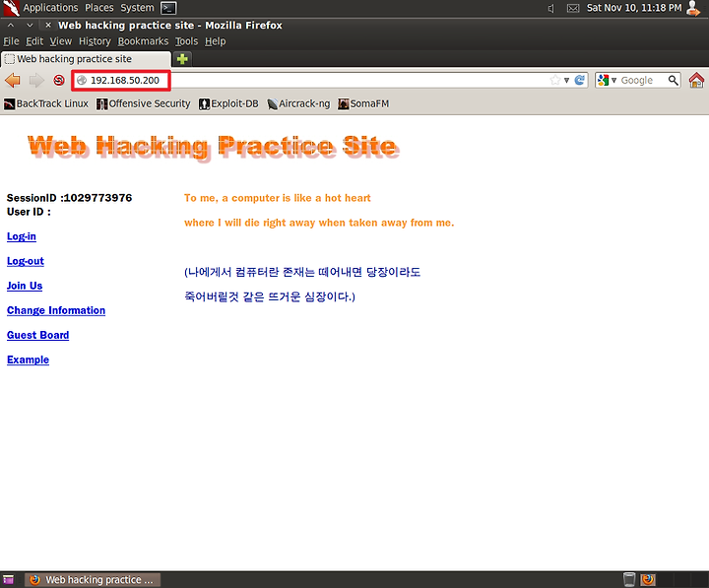The image size is (709, 588).
Task: Open the BackTrack Linux bookmark
Action: tap(46, 104)
